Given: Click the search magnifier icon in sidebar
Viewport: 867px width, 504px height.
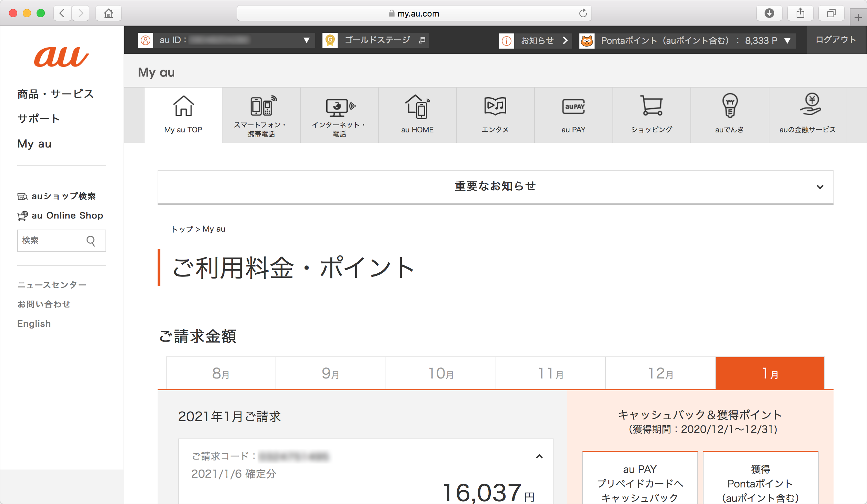Looking at the screenshot, I should pos(91,241).
